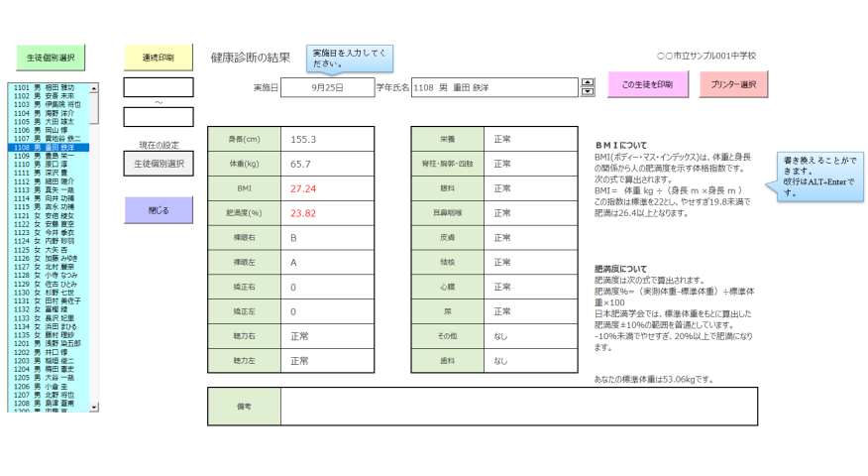The image size is (868, 476).
Task: Open プリンター選択 button
Action: [x=734, y=85]
